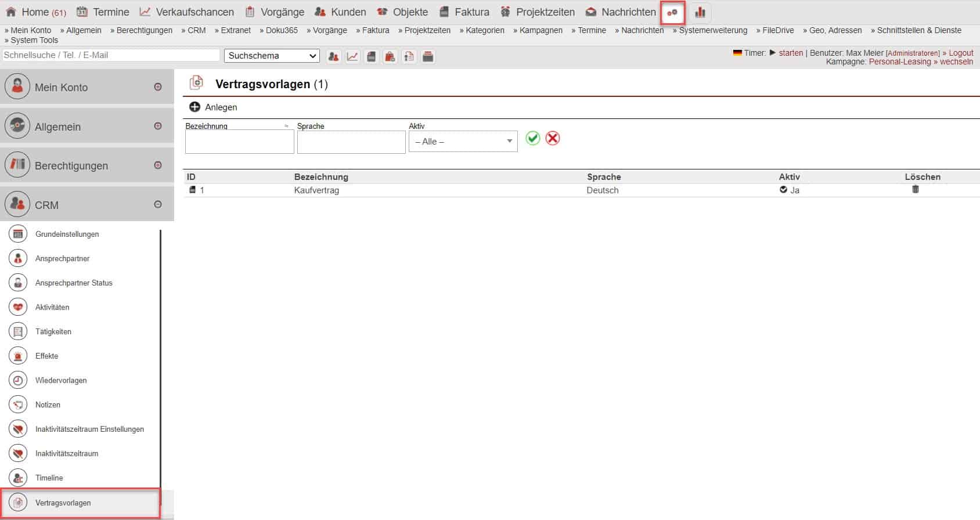The height and width of the screenshot is (520, 980).
Task: Collapse the CRM sidebar section
Action: pos(158,204)
